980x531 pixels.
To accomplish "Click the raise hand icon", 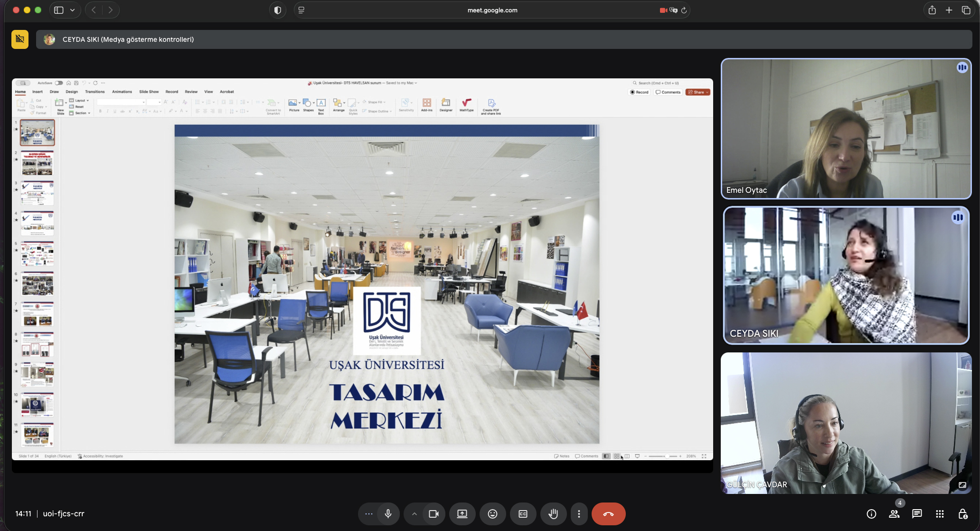I will [553, 514].
